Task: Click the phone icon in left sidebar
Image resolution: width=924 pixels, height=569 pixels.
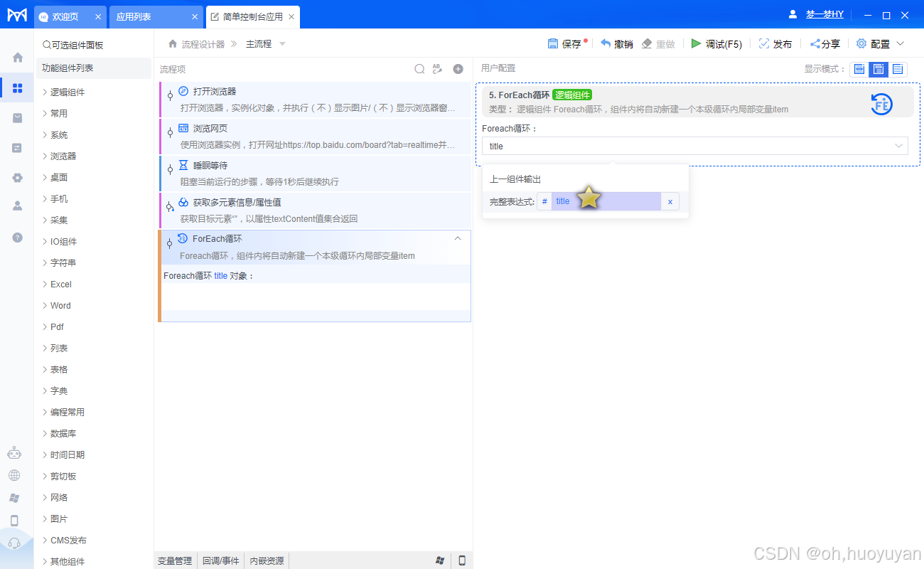Action: click(14, 521)
